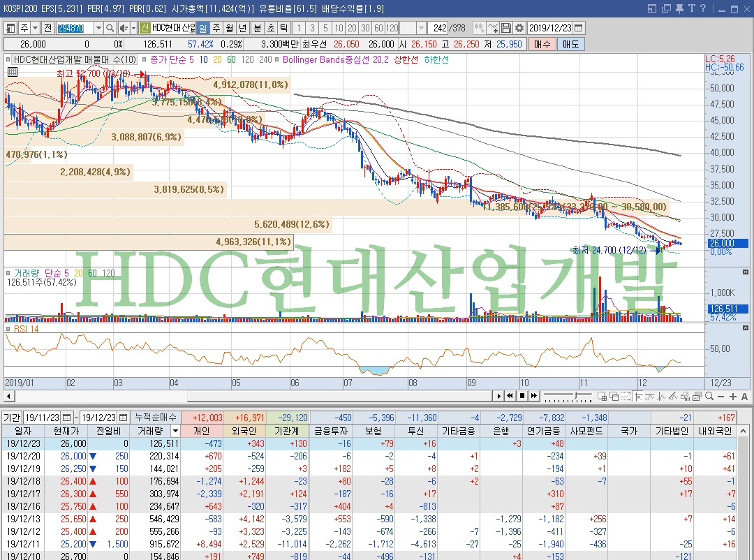
Task: Toggle the 10 interval button
Action: [x=339, y=28]
